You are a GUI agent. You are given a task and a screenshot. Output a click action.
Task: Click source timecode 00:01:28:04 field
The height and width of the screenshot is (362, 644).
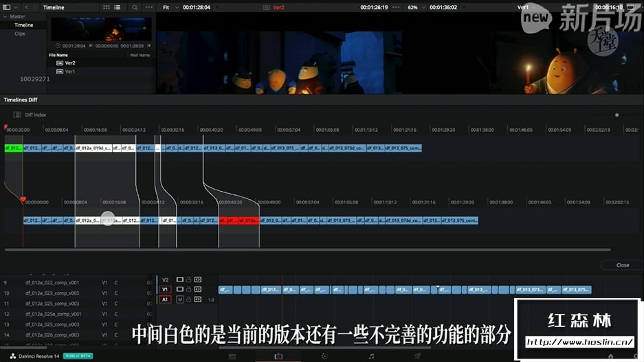[x=197, y=8]
